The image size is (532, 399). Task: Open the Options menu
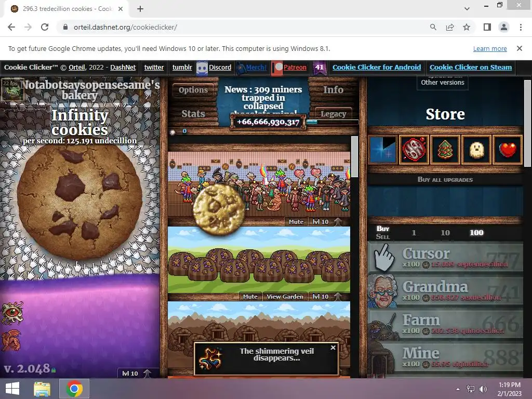(193, 90)
